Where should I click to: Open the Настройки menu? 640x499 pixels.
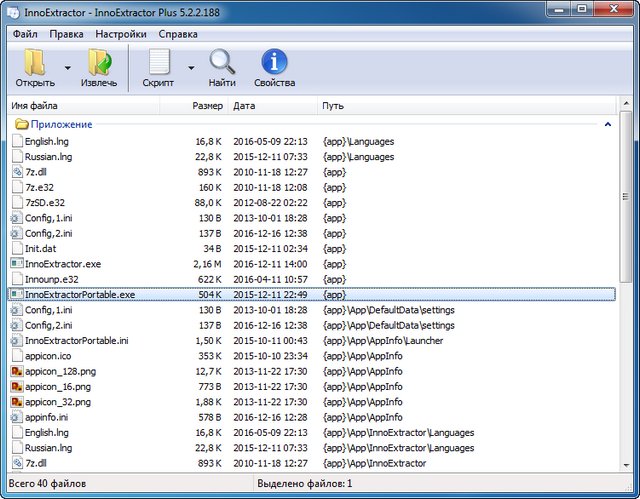tap(121, 33)
